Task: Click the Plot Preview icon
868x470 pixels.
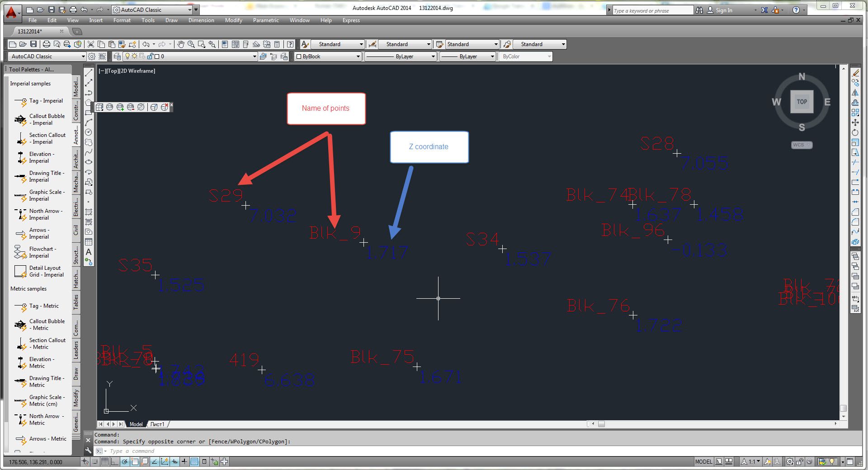Action: 57,44
